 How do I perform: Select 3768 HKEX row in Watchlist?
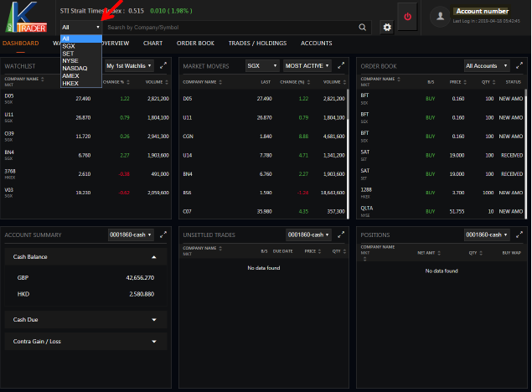click(x=85, y=174)
